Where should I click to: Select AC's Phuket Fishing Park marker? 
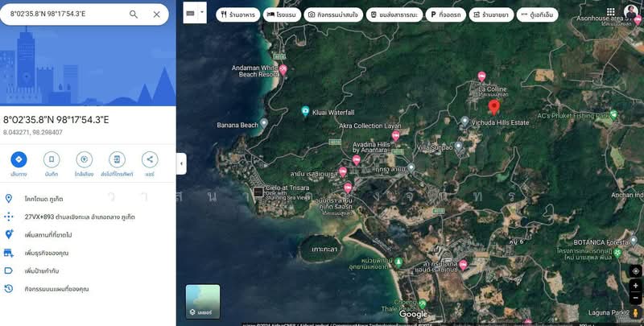pyautogui.click(x=613, y=114)
